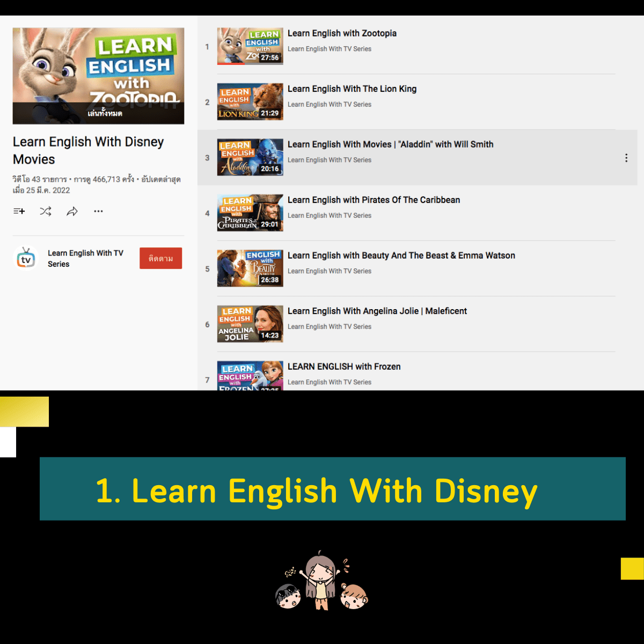644x644 pixels.
Task: Click index number 6 of the Maleficent row
Action: pos(207,325)
